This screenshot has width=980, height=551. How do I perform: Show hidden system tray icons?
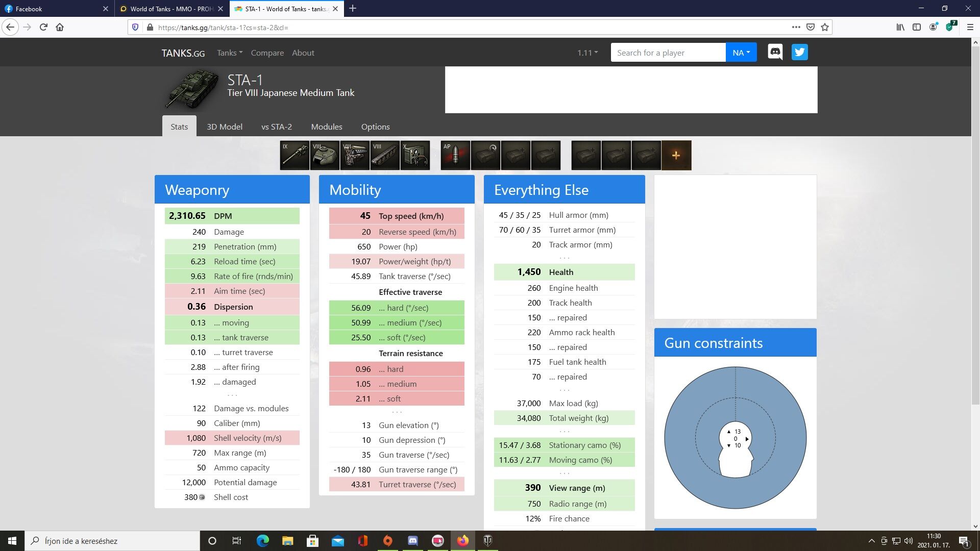[x=871, y=541]
